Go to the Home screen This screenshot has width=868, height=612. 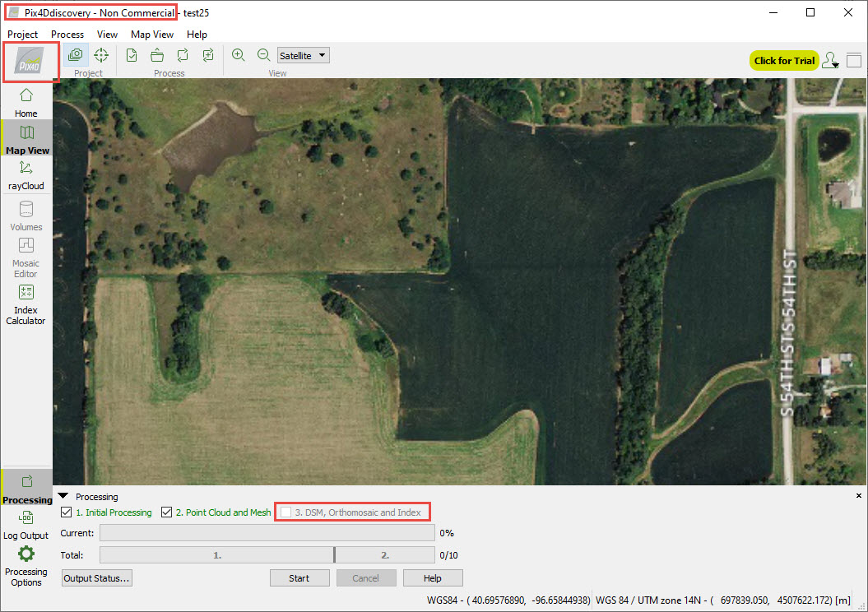pyautogui.click(x=26, y=104)
